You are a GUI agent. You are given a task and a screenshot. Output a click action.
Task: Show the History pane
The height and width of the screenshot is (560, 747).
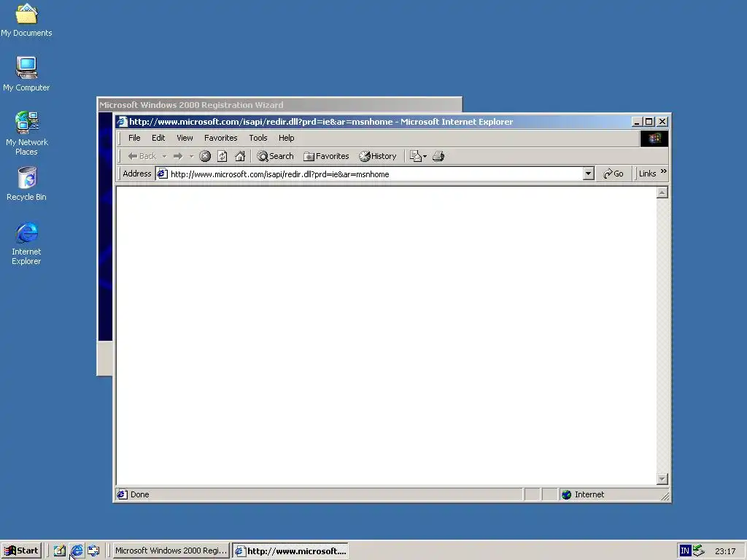(x=378, y=156)
